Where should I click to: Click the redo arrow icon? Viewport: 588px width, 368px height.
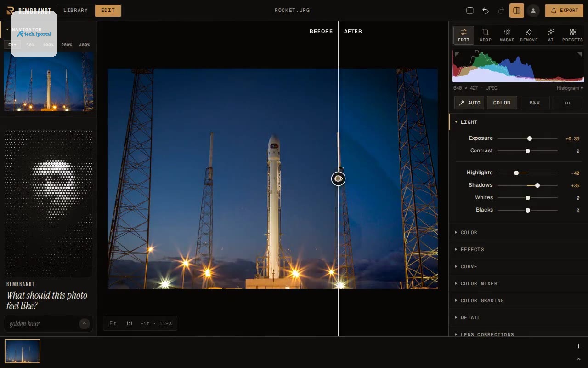pos(501,11)
